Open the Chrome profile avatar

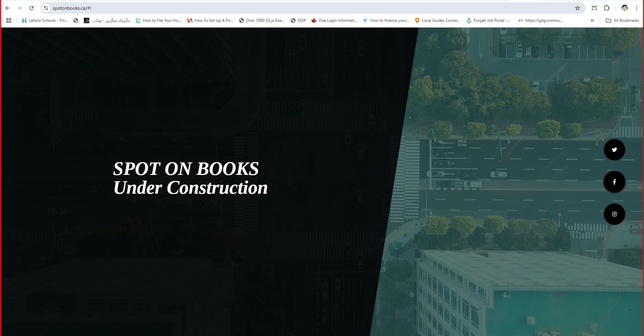click(x=624, y=8)
